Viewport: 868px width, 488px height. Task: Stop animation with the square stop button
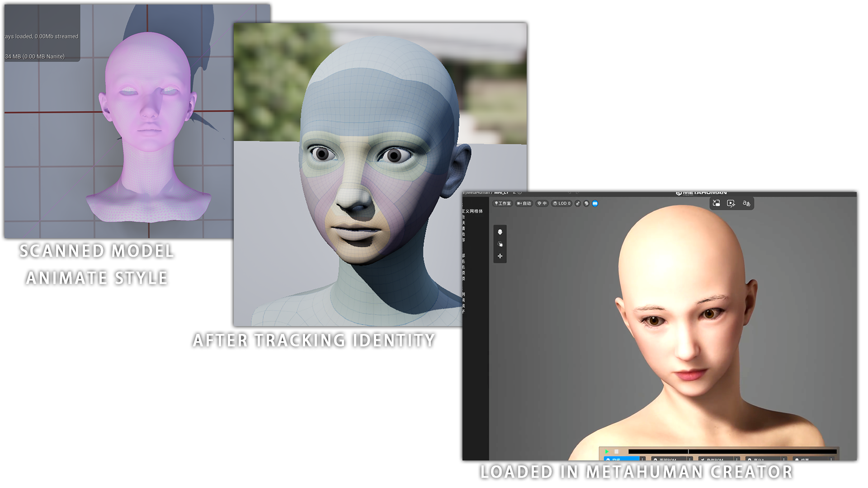pyautogui.click(x=616, y=451)
